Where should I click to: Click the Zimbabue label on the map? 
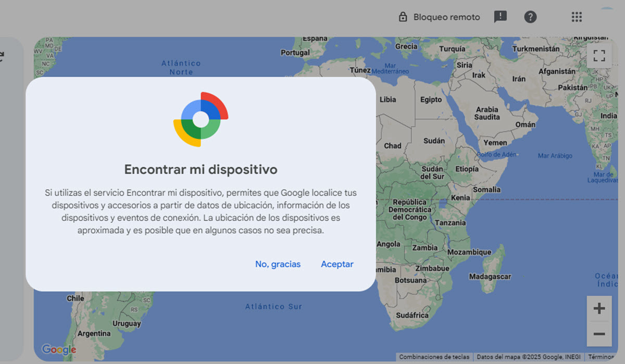[433, 268]
